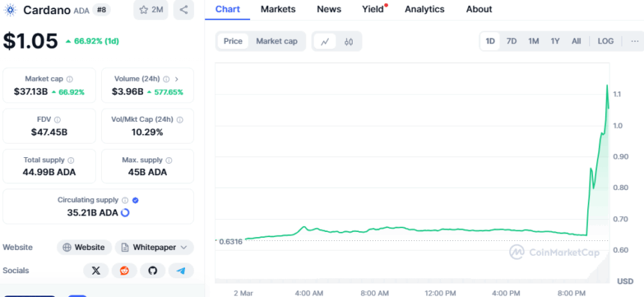The width and height of the screenshot is (644, 297).
Task: Select the 7D time range
Action: coord(511,41)
